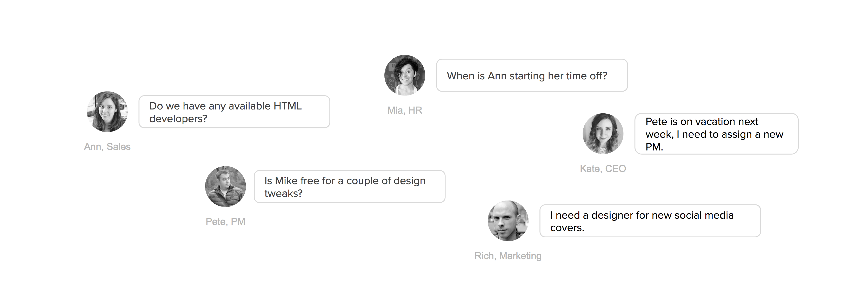Screen dimensions: 868x303
Task: Click the word 'tweaks?' in Pete's message
Action: [x=283, y=194]
